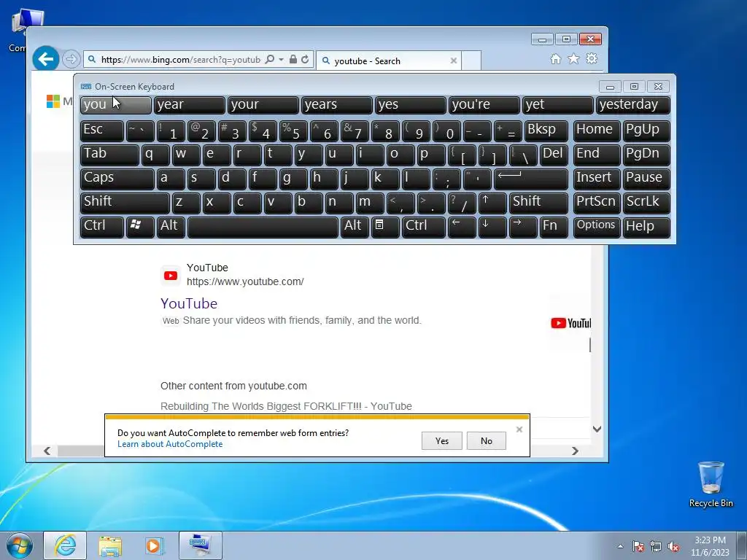Click Yes to AutoComplete prompt
Image resolution: width=747 pixels, height=560 pixels.
(441, 441)
